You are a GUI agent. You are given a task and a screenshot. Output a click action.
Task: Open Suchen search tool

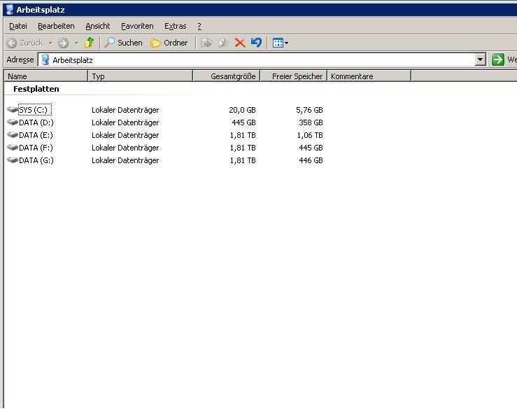pyautogui.click(x=124, y=43)
